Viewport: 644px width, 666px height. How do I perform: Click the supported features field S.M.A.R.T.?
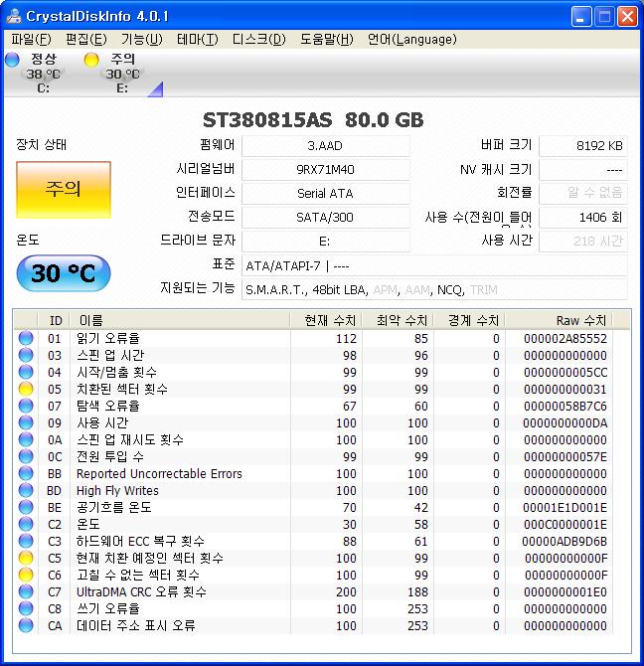click(434, 289)
